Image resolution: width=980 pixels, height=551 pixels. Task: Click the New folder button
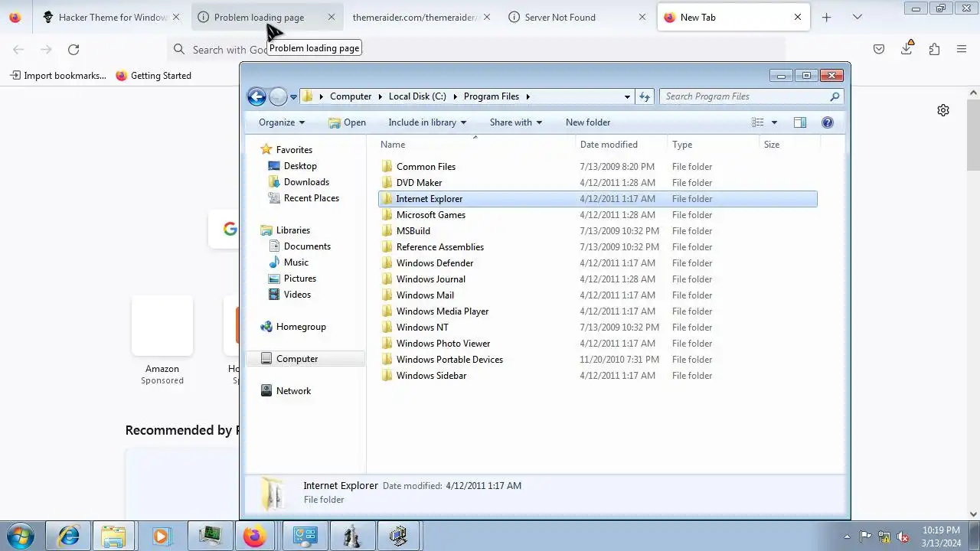tap(588, 122)
